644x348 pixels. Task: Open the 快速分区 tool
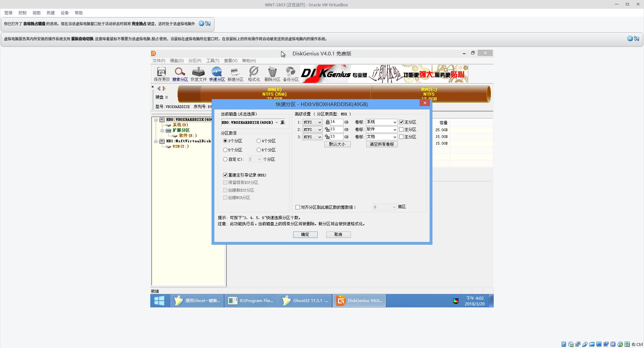217,73
